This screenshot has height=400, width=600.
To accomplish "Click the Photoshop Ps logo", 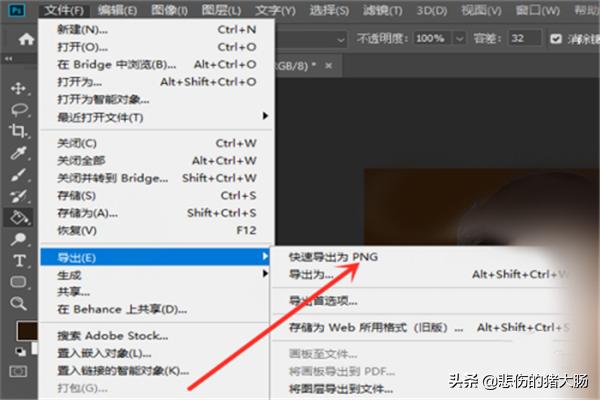I will coord(16,10).
